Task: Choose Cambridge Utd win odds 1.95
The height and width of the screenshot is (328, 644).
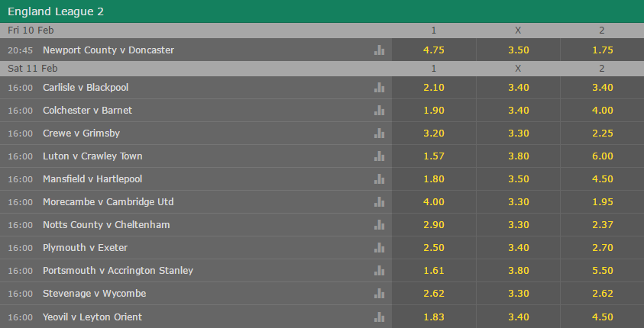Action: coord(602,201)
